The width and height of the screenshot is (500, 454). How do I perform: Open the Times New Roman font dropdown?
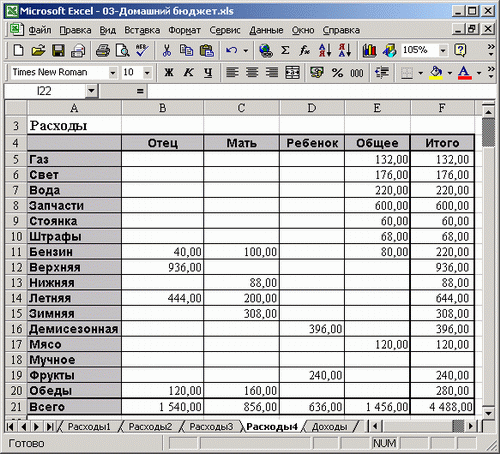coord(113,72)
